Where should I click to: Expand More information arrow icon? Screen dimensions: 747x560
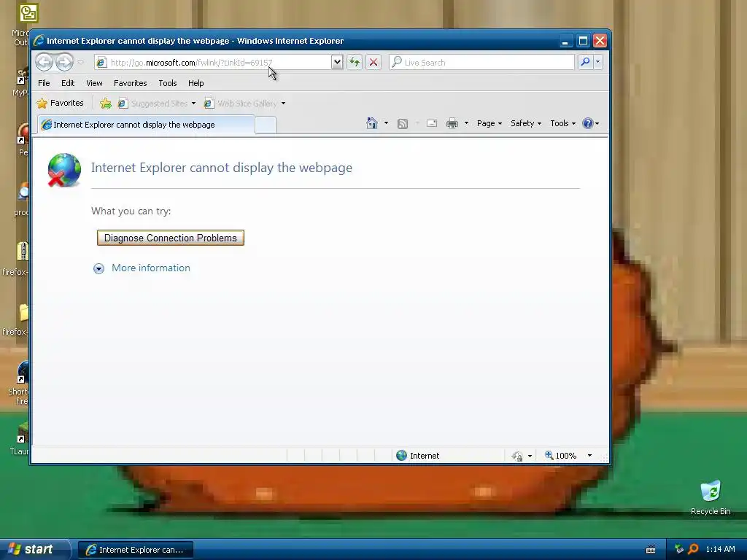point(98,268)
